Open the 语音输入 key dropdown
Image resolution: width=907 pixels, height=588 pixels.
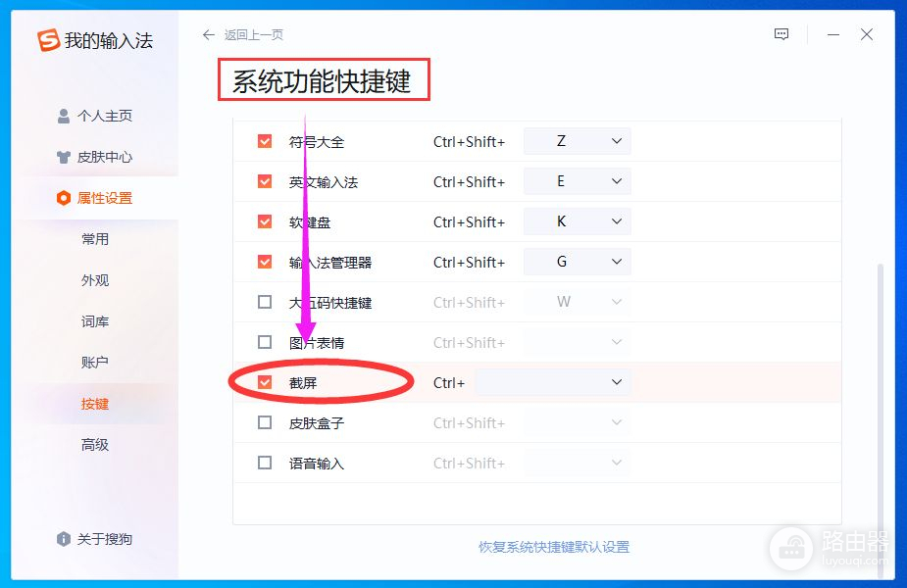(577, 463)
